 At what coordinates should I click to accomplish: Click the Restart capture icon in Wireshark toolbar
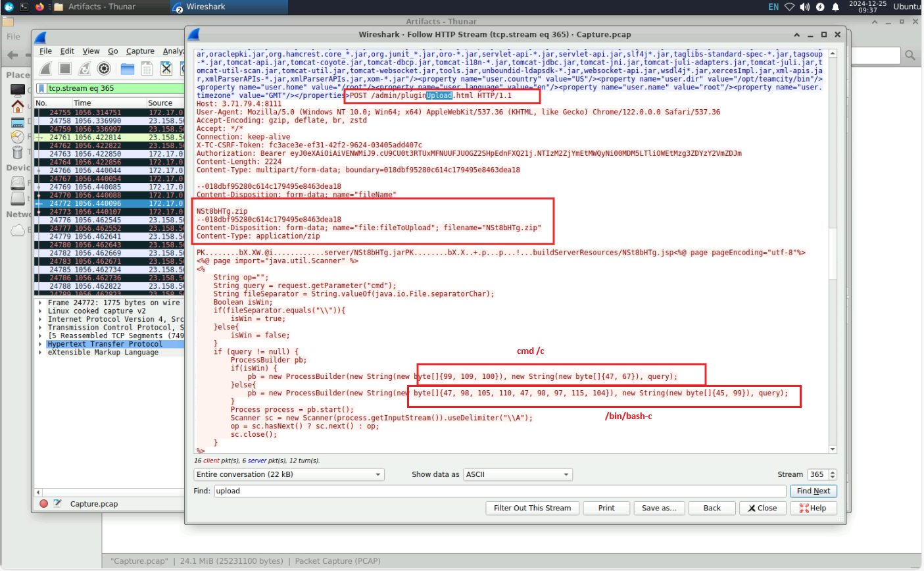coord(85,68)
